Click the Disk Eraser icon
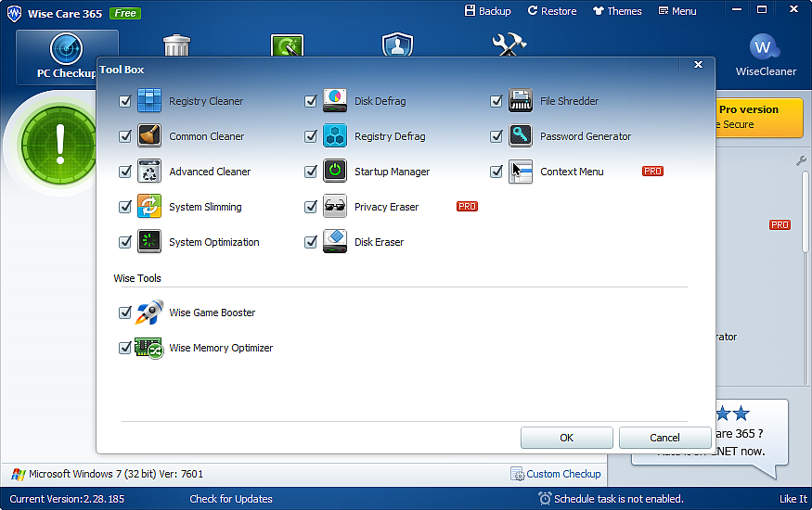 tap(335, 241)
